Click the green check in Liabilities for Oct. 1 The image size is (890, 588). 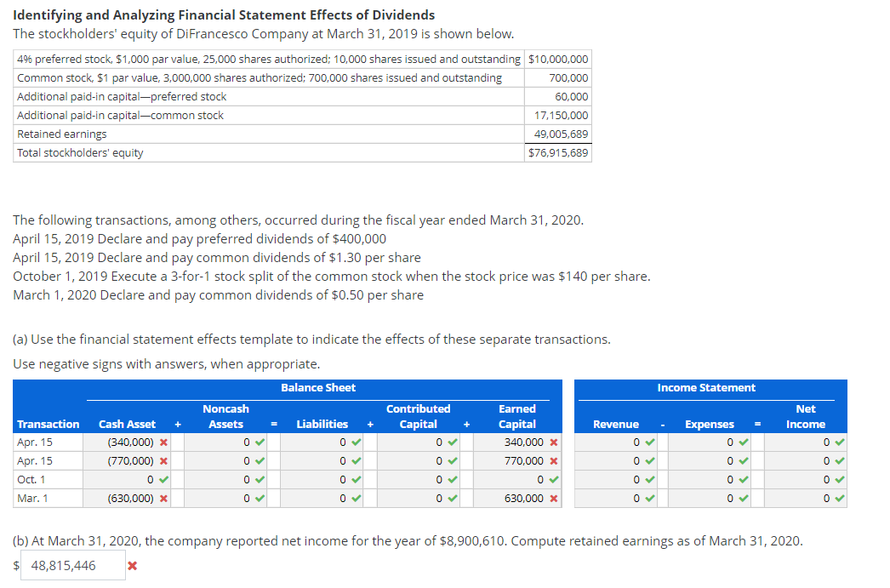(357, 479)
